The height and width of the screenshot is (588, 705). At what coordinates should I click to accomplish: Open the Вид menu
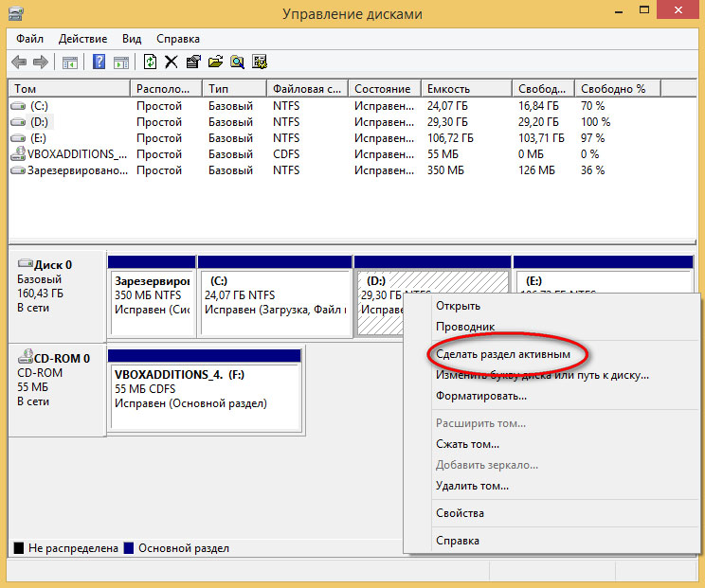(x=132, y=39)
